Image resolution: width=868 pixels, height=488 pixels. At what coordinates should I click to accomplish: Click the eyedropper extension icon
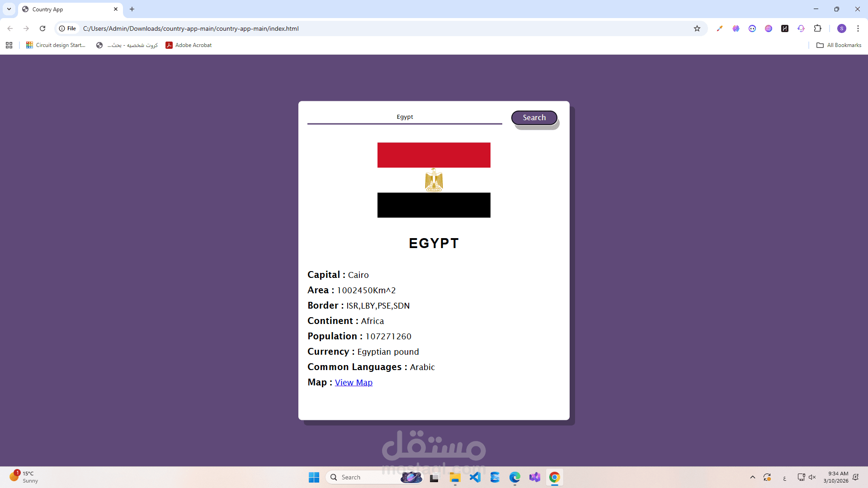720,28
